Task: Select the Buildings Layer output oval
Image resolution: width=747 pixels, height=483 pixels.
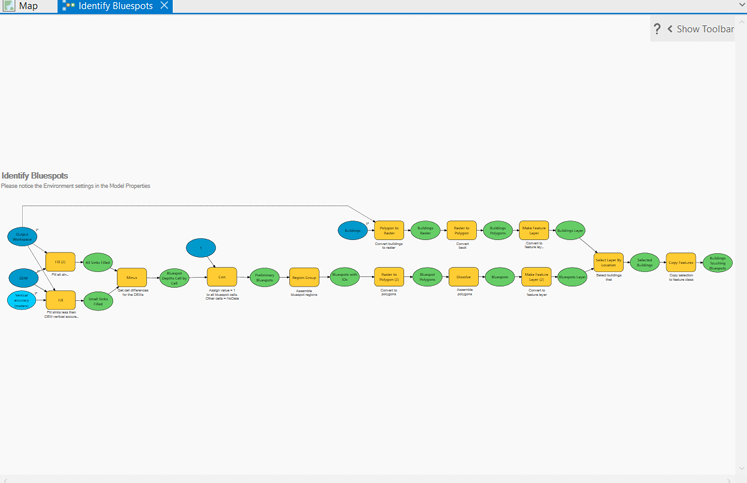Action: (570, 230)
